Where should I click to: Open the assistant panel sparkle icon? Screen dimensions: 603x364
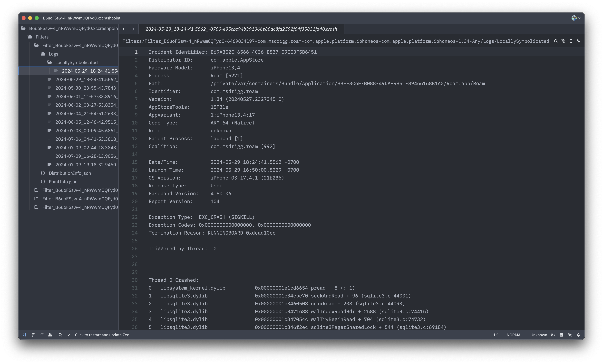570,335
